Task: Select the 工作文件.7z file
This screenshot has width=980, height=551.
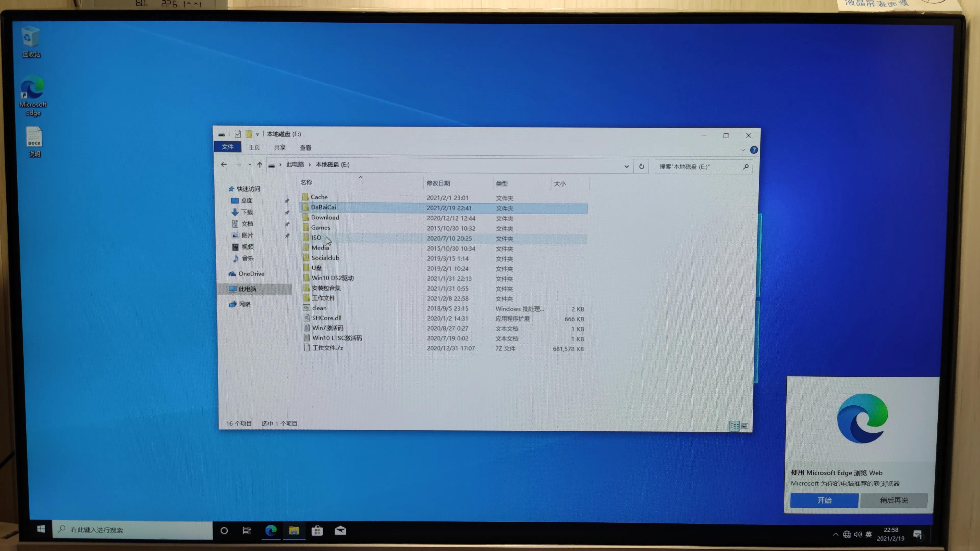Action: tap(327, 348)
